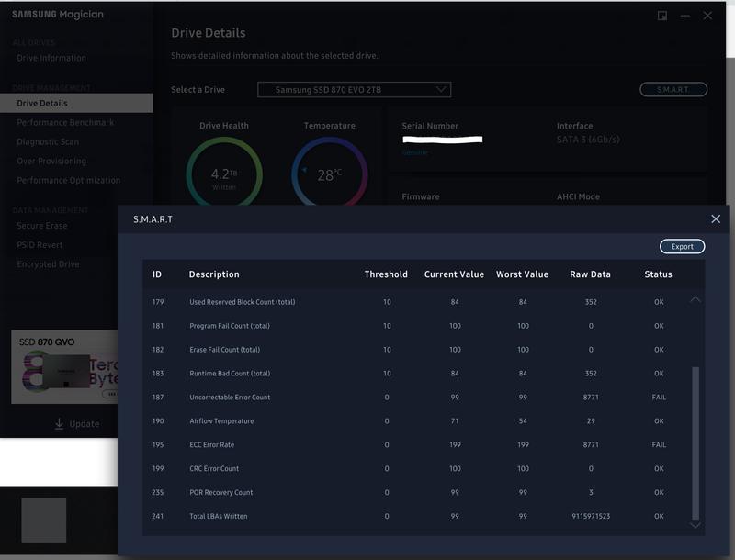
Task: Open the Select a Drive dropdown
Action: pos(354,90)
